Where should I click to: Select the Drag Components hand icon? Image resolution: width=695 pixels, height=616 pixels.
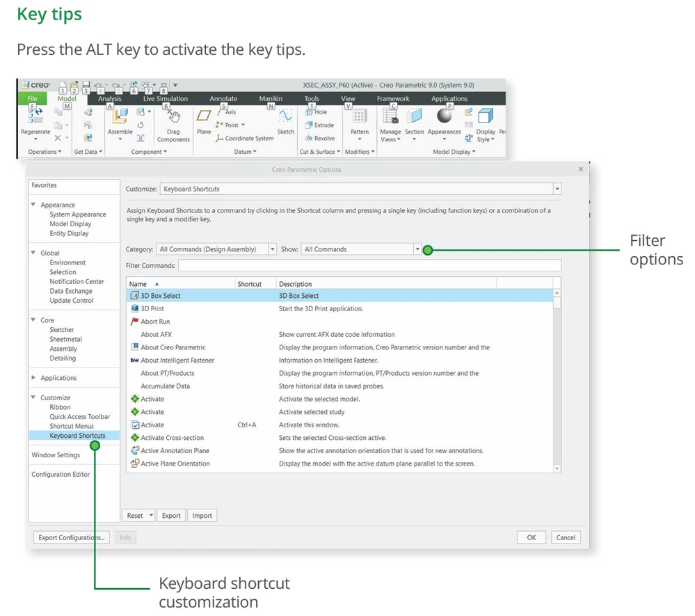pos(174,116)
